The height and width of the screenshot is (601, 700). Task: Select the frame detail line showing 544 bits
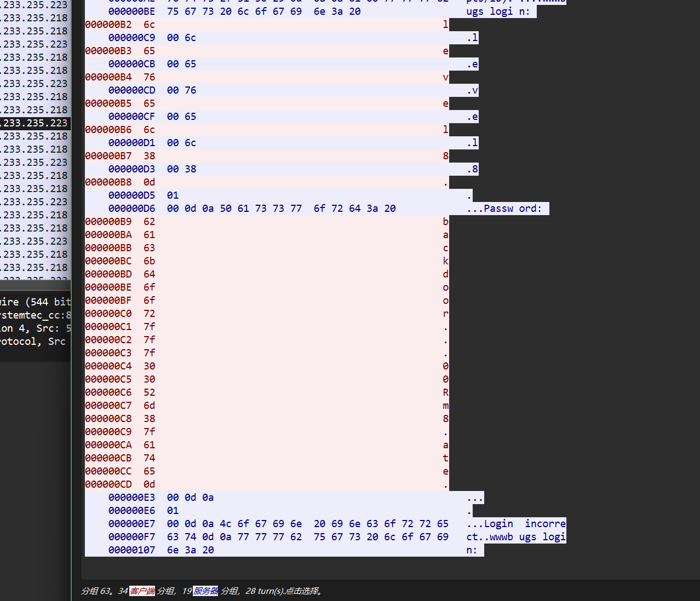tap(35, 302)
